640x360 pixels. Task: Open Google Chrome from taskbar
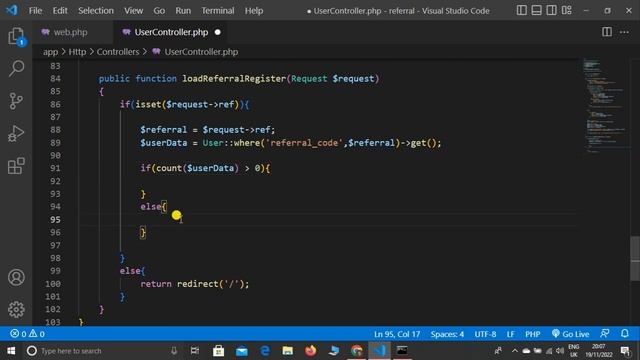pyautogui.click(x=356, y=351)
